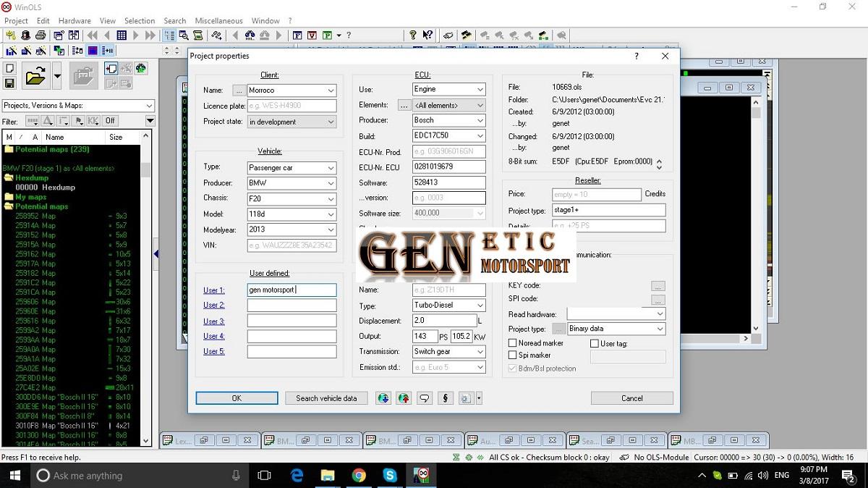Click the globe upload icon in dialog
This screenshot has height=488, width=868.
point(404,398)
